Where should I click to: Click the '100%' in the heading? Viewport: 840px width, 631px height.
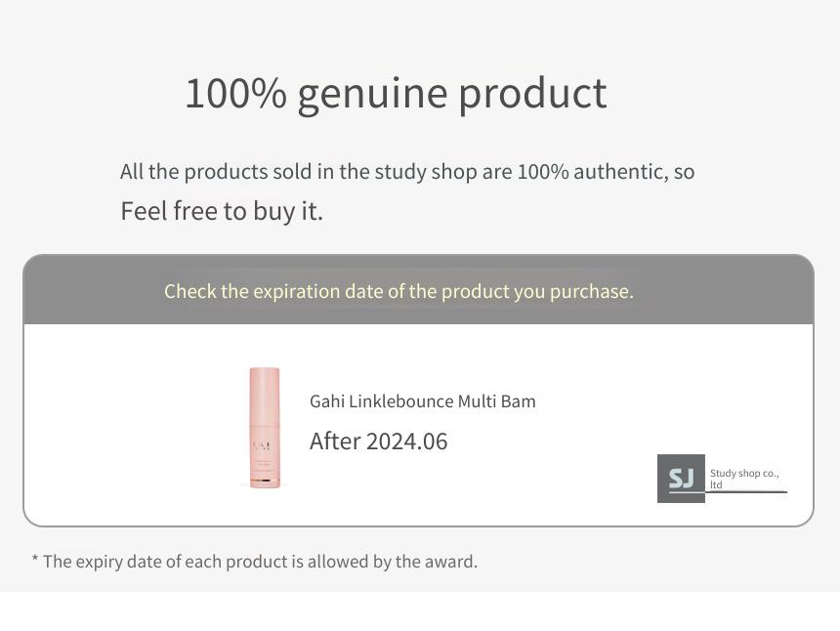pos(235,93)
